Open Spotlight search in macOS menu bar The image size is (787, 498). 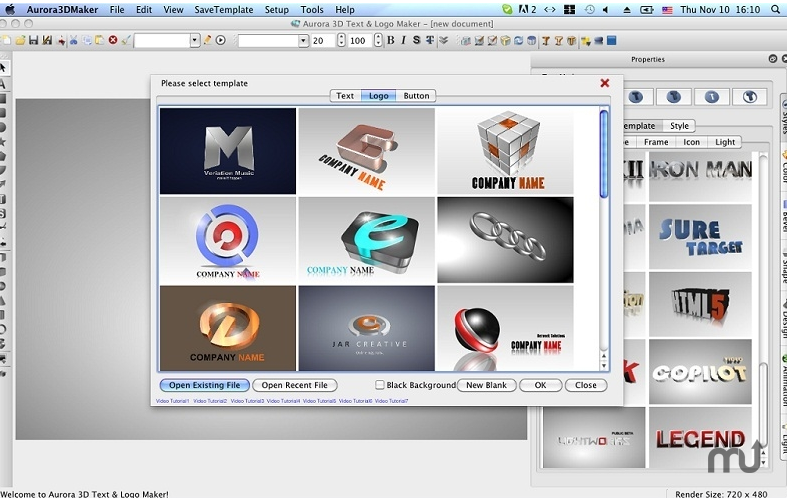point(775,9)
